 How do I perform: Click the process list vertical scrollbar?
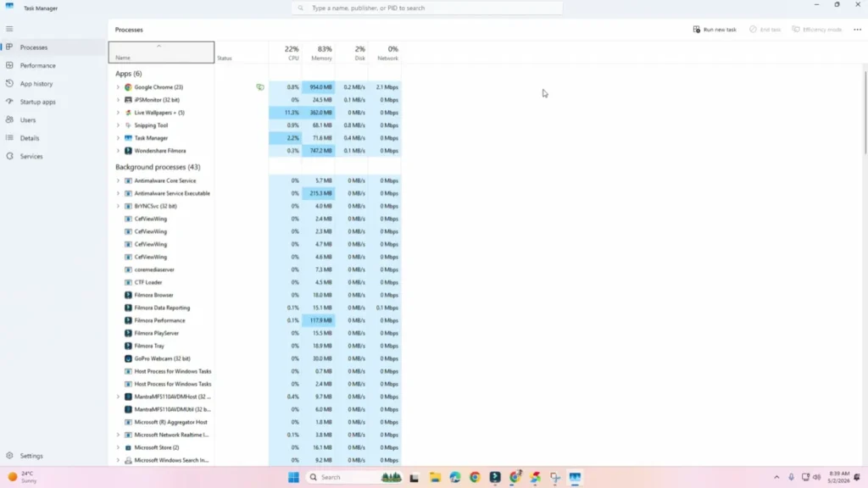click(865, 114)
